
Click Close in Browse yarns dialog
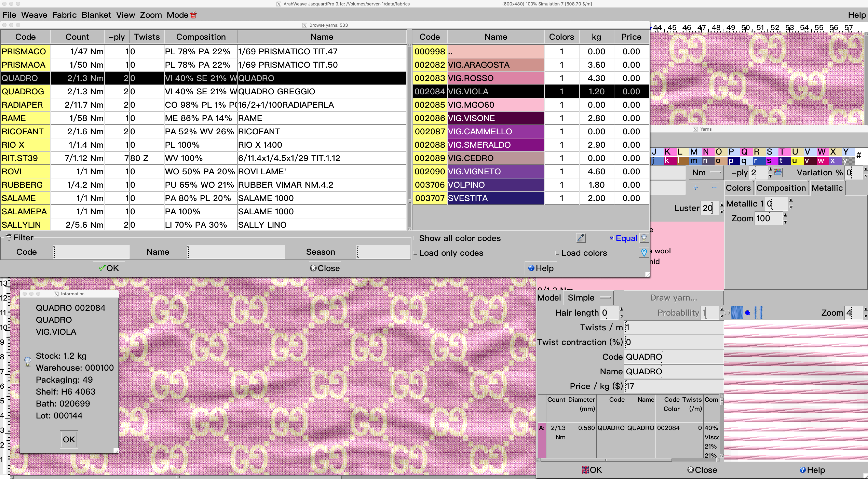pyautogui.click(x=325, y=268)
